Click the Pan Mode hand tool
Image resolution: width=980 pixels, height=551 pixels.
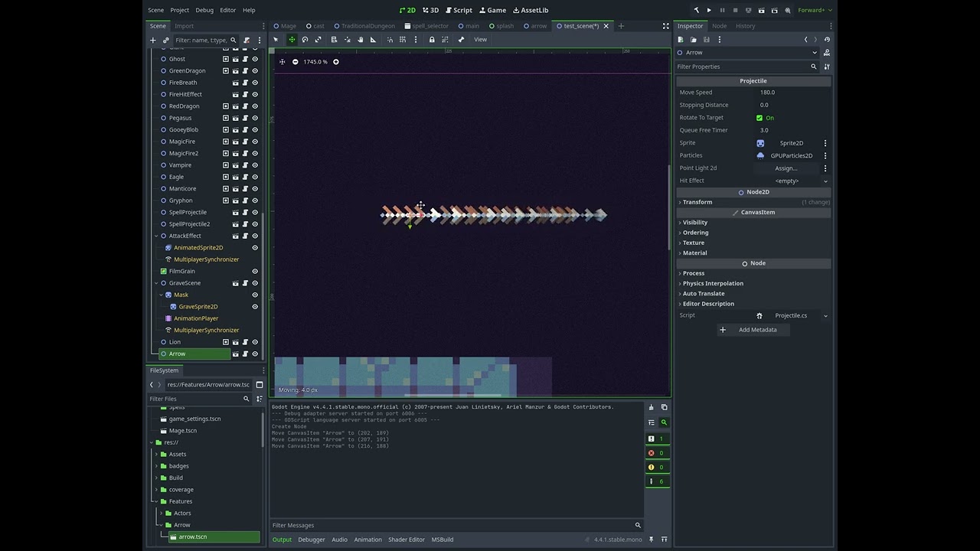pyautogui.click(x=361, y=40)
